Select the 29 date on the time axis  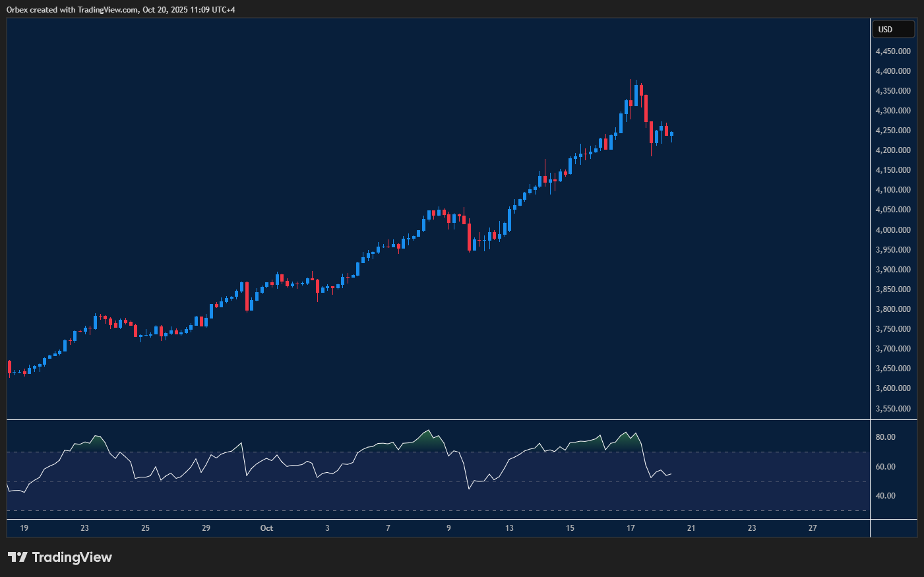(x=206, y=528)
